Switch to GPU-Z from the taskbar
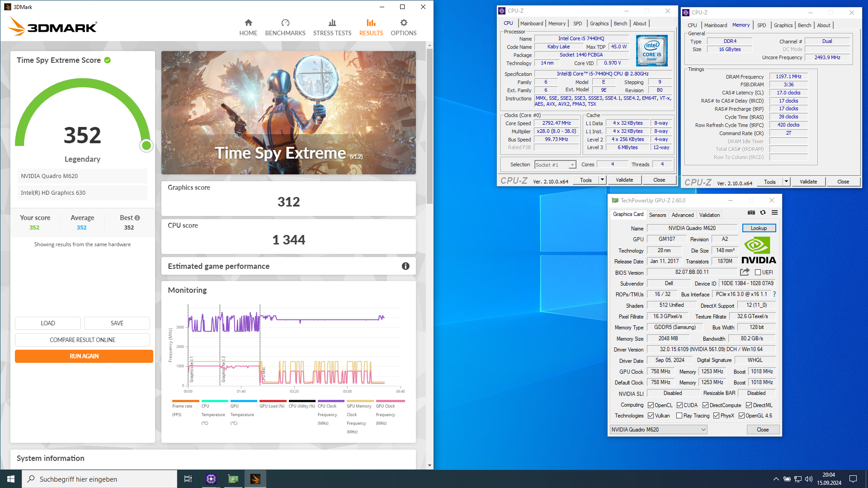 (233, 479)
